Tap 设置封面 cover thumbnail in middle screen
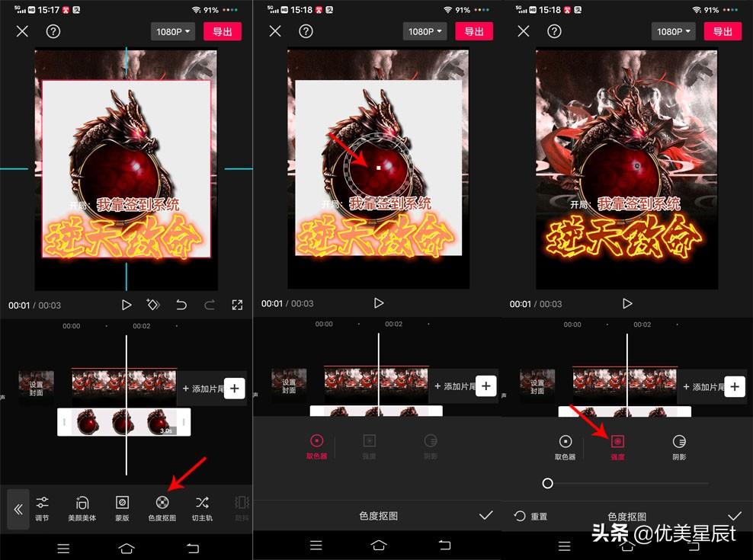The image size is (753, 560). point(289,386)
